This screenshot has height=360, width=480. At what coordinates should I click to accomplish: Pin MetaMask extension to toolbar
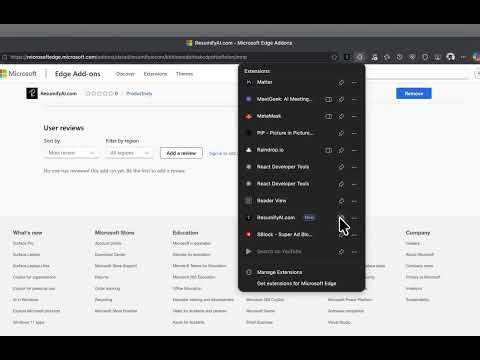(341, 116)
